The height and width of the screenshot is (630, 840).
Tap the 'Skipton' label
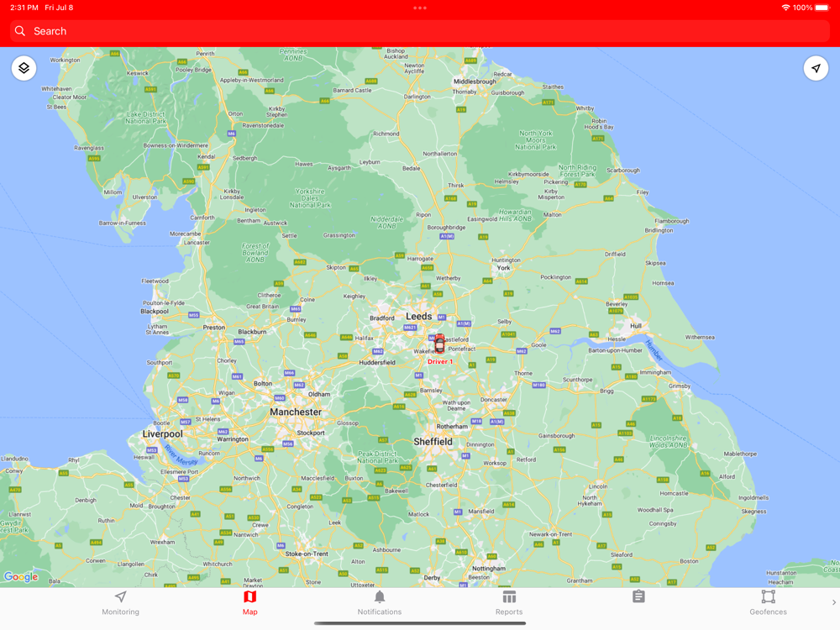336,267
